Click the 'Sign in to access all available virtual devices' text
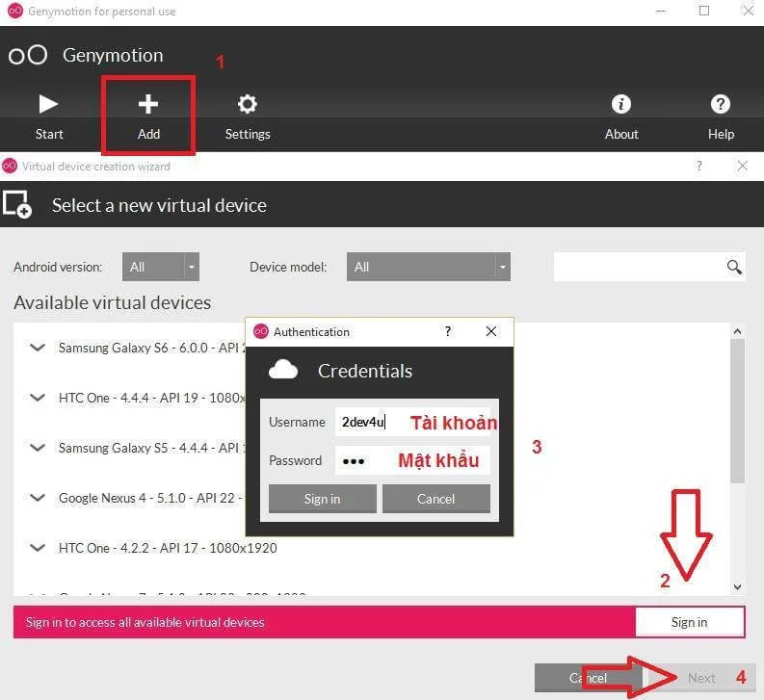Image resolution: width=764 pixels, height=700 pixels. 145,622
